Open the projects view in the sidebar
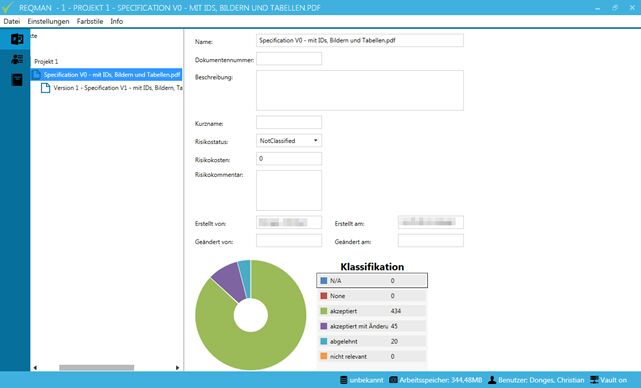 17,39
